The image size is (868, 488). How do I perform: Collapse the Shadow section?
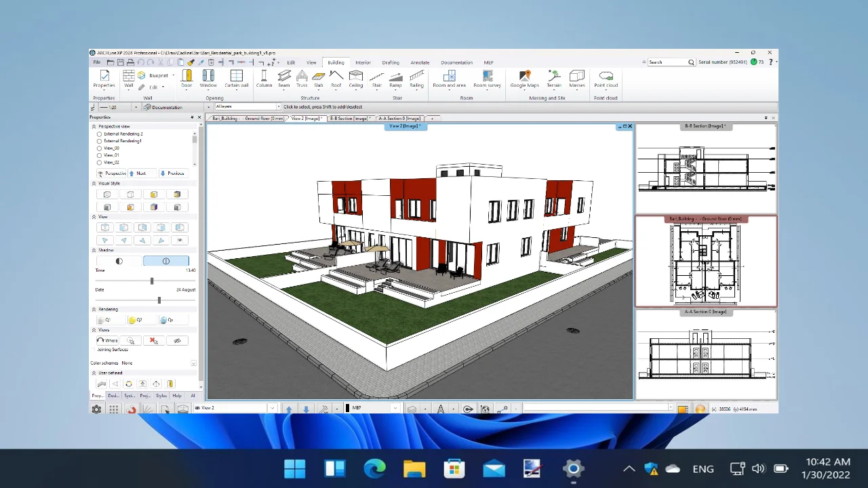pyautogui.click(x=94, y=250)
